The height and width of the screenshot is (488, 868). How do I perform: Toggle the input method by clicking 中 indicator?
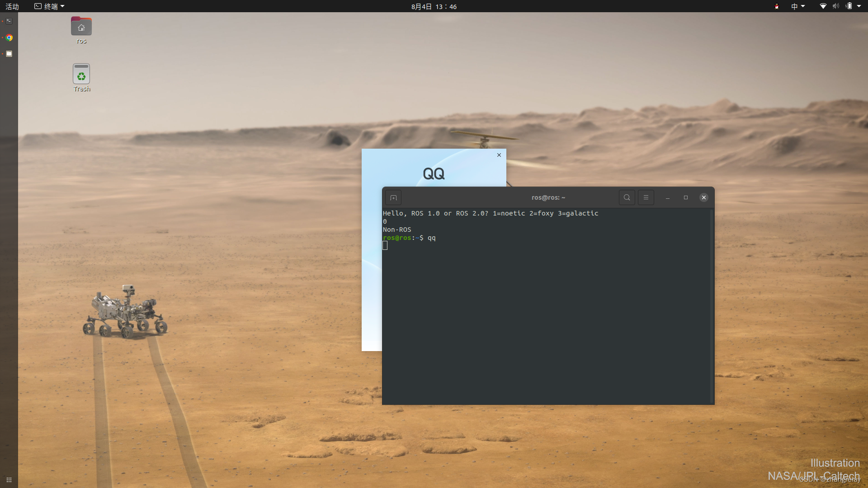click(x=795, y=6)
